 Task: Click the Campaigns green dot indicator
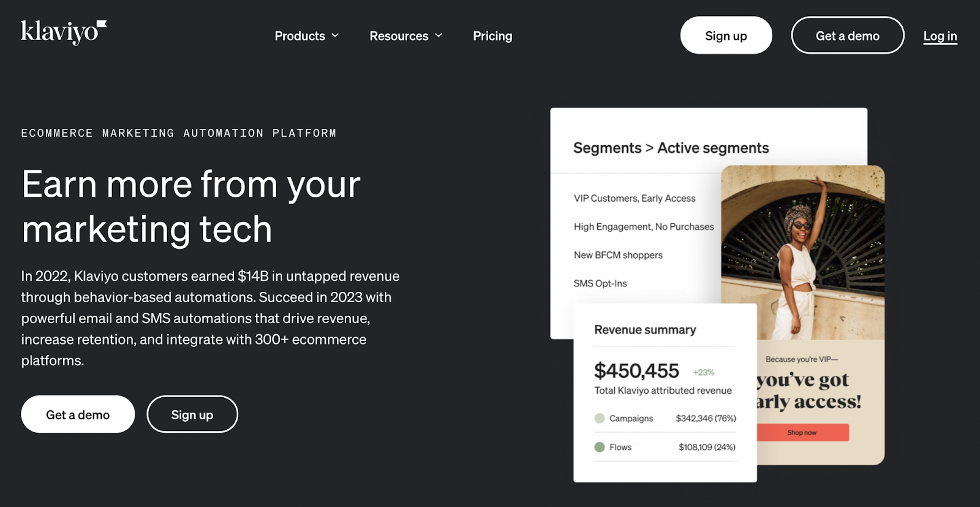pos(598,418)
